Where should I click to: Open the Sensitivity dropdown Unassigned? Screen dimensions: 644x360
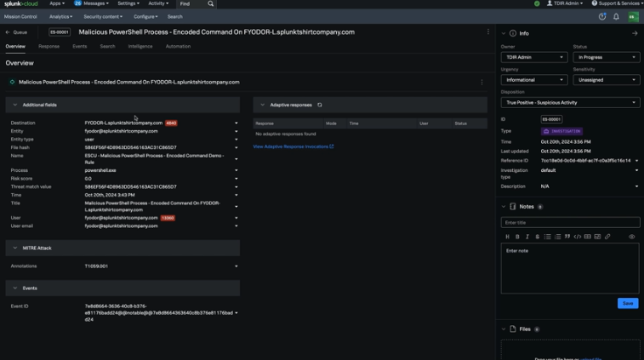pyautogui.click(x=607, y=80)
